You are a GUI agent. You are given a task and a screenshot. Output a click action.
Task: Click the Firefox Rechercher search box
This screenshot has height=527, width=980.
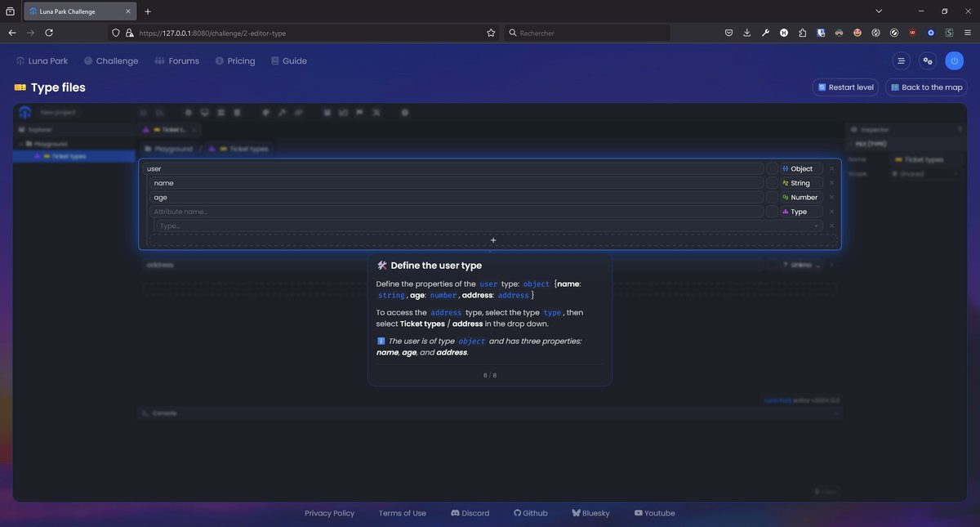pyautogui.click(x=587, y=33)
